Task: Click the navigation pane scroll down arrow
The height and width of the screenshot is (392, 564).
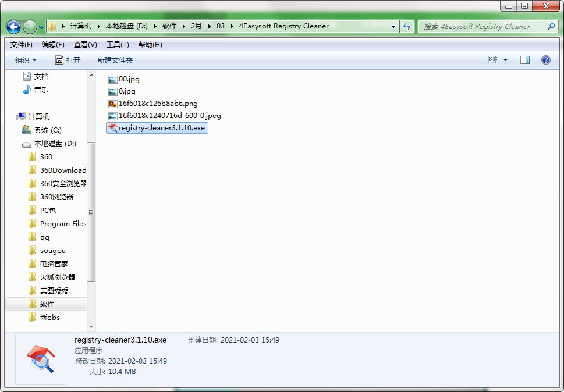Action: tap(91, 327)
